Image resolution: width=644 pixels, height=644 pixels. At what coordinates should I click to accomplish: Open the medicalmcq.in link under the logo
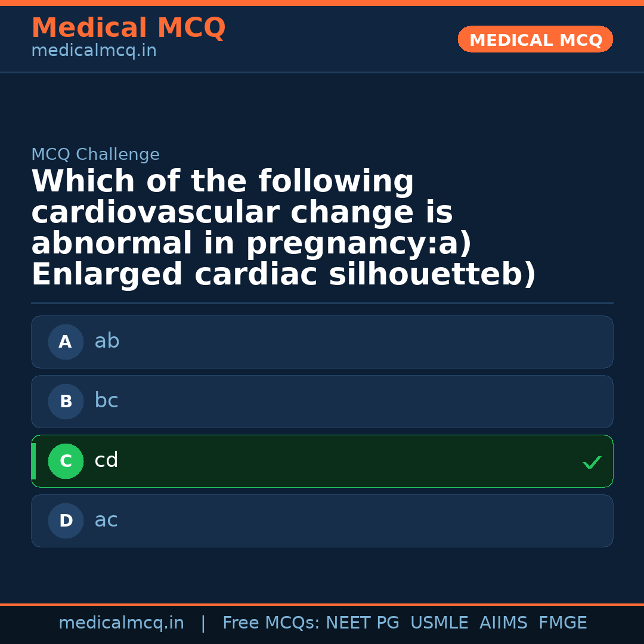coord(93,50)
